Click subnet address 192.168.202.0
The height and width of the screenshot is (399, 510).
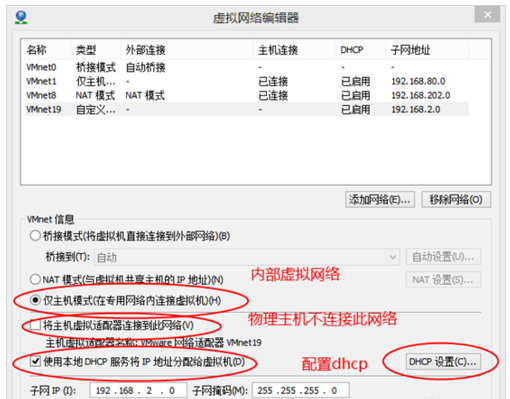421,95
